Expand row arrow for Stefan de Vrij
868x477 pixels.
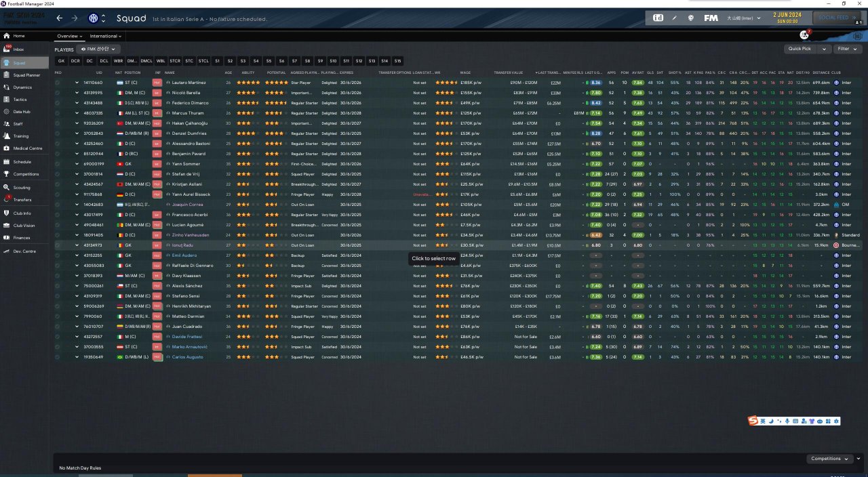[x=77, y=174]
